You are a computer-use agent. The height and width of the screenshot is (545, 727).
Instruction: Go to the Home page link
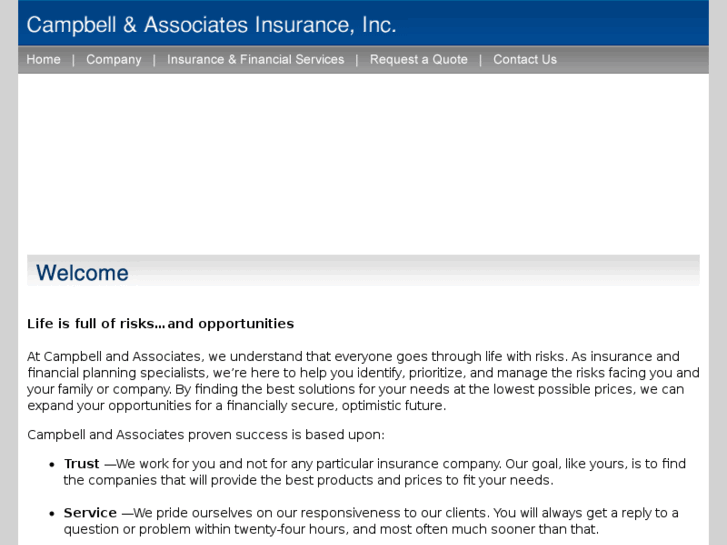[43, 60]
